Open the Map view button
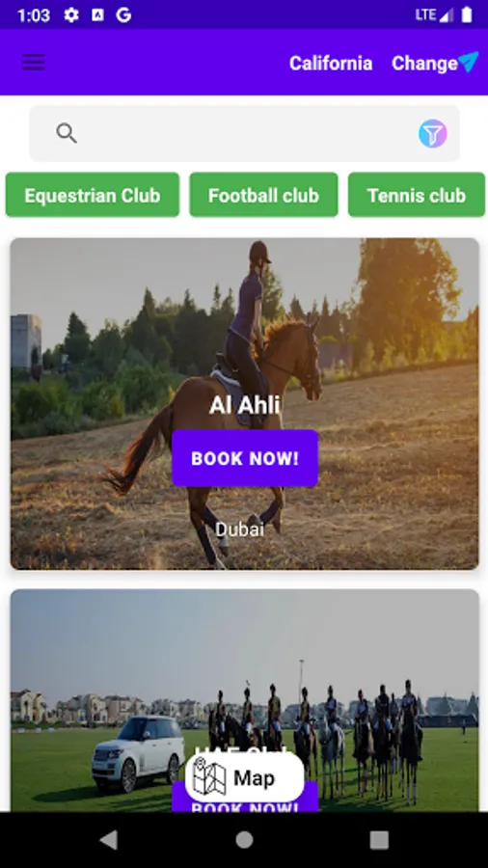The width and height of the screenshot is (488, 868). (245, 777)
